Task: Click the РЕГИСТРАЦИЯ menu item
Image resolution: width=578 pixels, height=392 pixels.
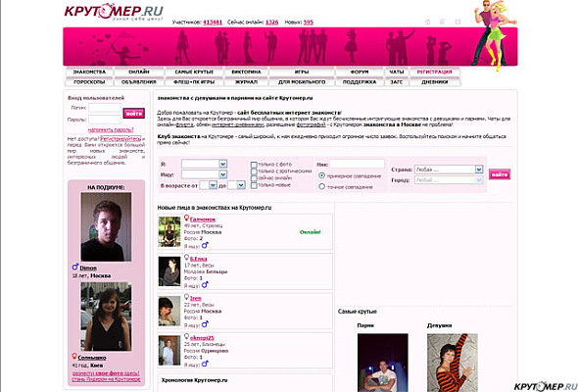Action: 435,72
